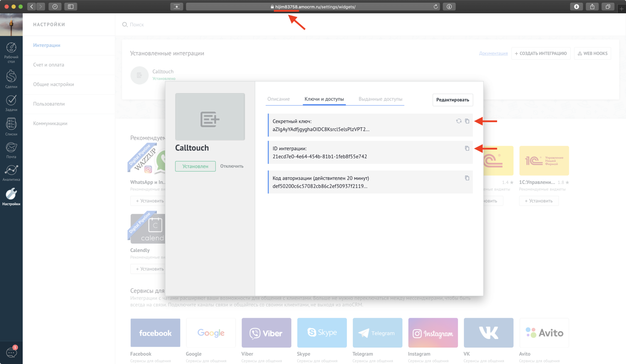Copy the Код авторизации value

[x=467, y=178]
